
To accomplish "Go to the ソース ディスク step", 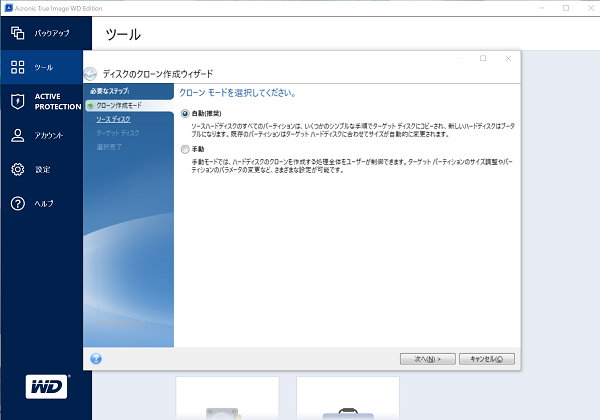I will (113, 118).
